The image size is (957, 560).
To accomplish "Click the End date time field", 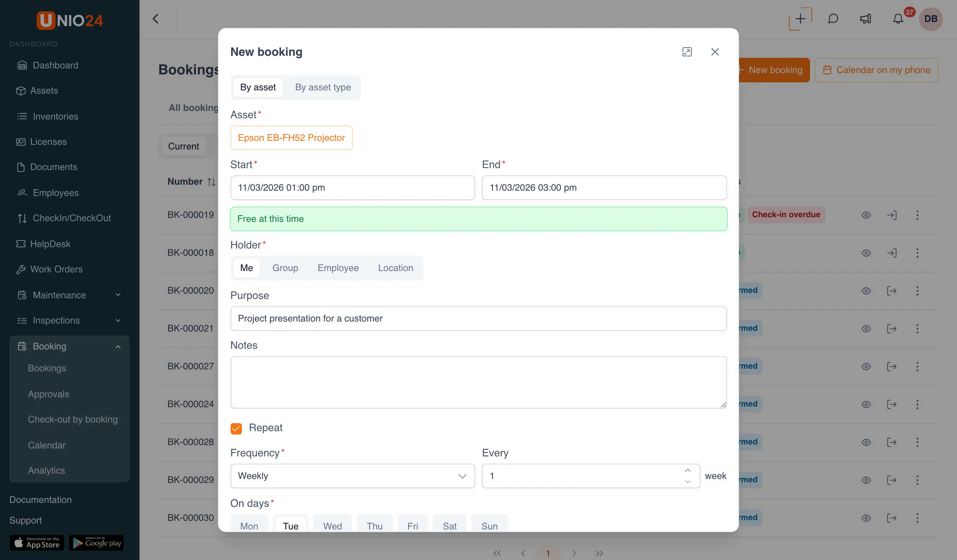I will click(x=604, y=188).
